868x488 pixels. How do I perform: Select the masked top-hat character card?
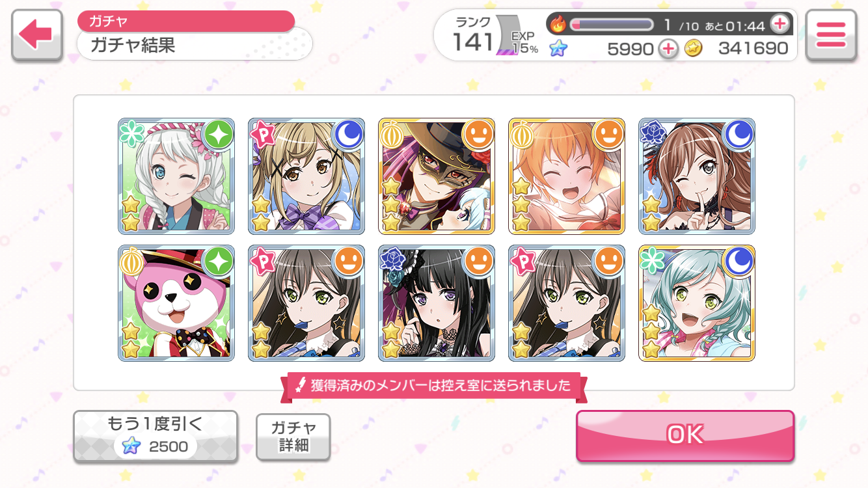(437, 176)
